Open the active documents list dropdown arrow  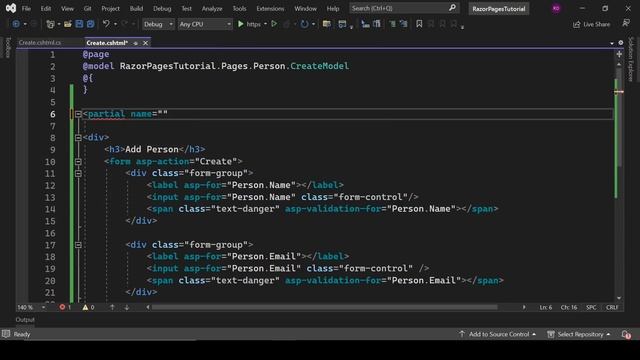(x=612, y=43)
